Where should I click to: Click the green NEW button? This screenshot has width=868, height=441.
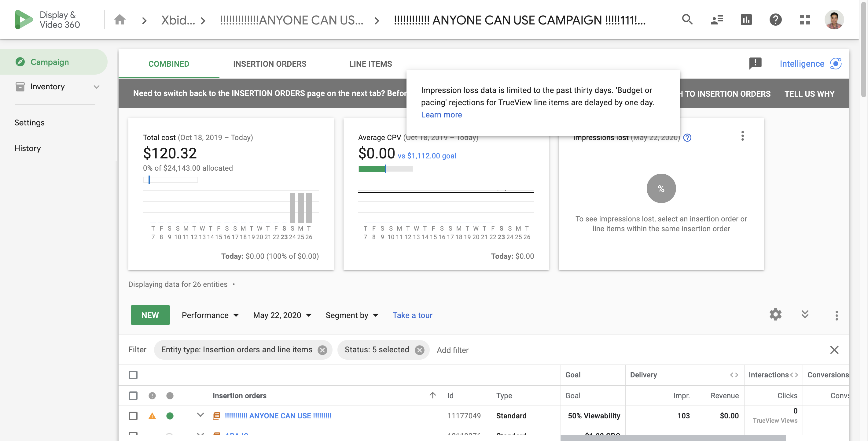(150, 315)
